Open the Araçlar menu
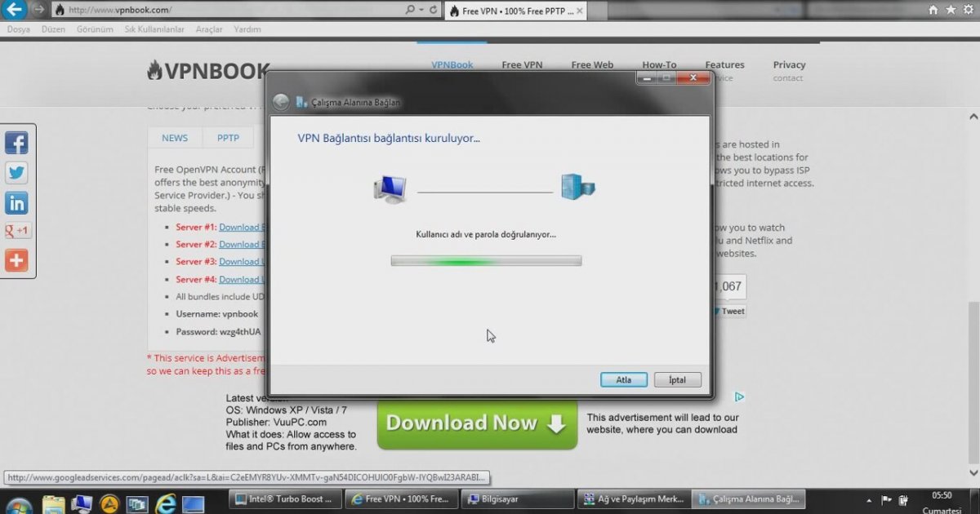 pyautogui.click(x=209, y=29)
